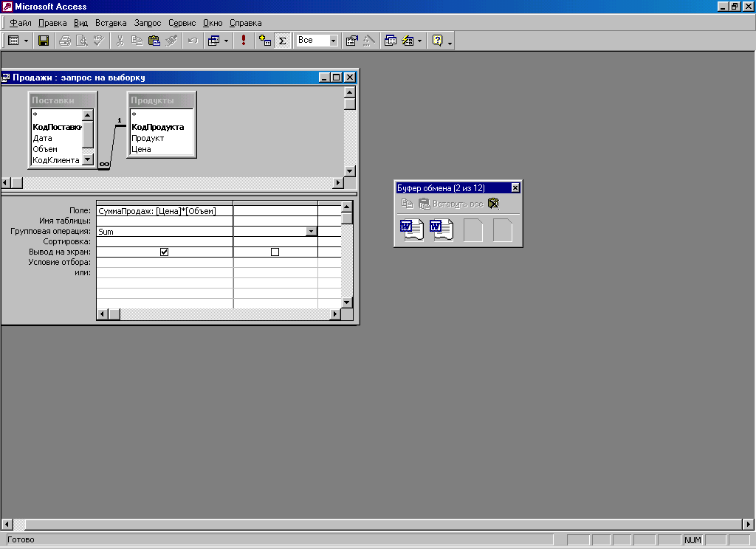Click the Условие отбора cell of first column

pyautogui.click(x=165, y=262)
